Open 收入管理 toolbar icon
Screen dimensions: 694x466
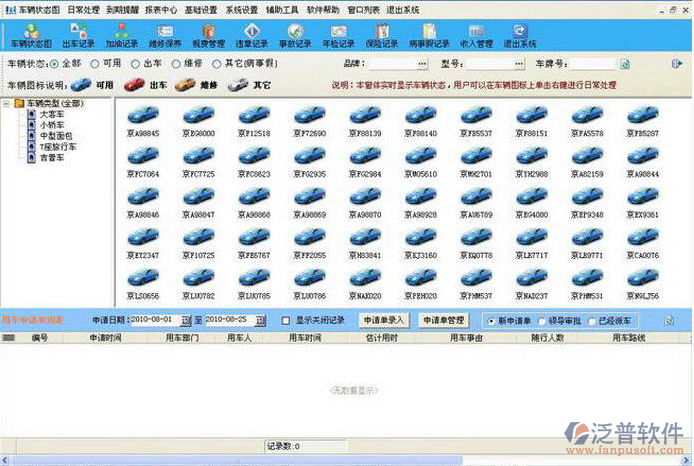(476, 36)
